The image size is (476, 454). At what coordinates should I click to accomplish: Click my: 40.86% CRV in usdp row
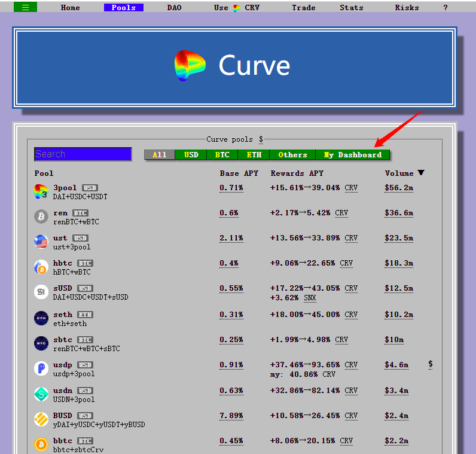click(x=303, y=374)
